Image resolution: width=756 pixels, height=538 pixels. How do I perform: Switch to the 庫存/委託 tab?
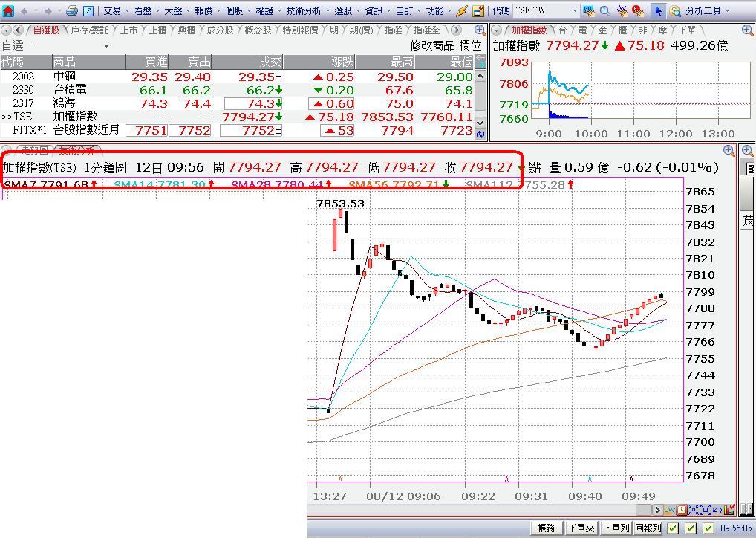[x=90, y=30]
